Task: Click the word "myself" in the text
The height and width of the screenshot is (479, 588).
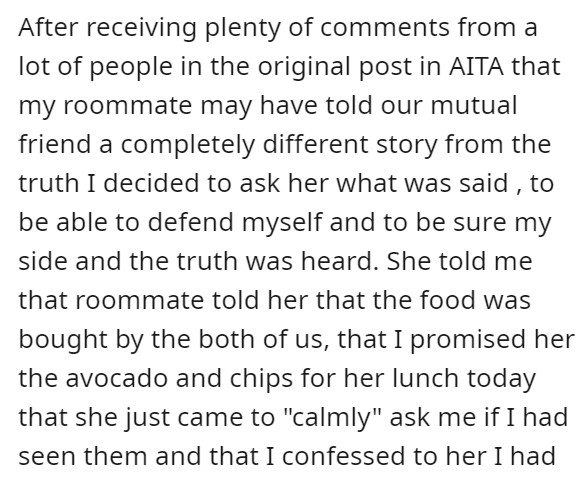Action: coord(282,222)
